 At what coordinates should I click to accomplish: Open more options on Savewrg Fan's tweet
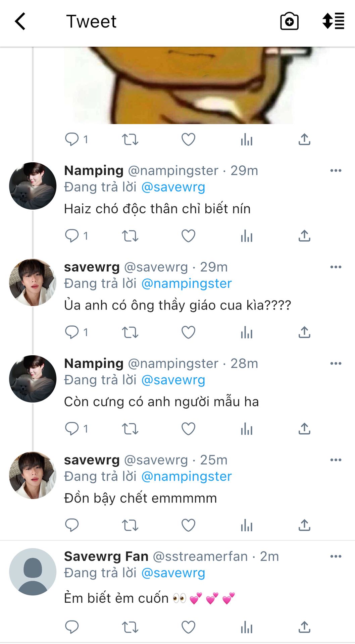336,556
